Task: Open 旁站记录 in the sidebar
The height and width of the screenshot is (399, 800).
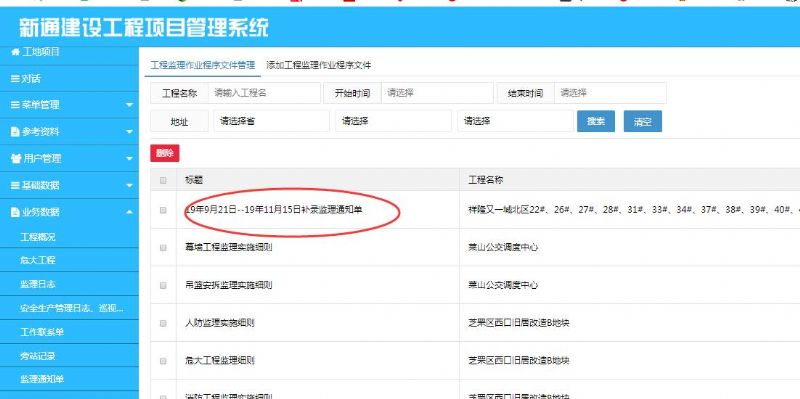Action: coord(38,356)
